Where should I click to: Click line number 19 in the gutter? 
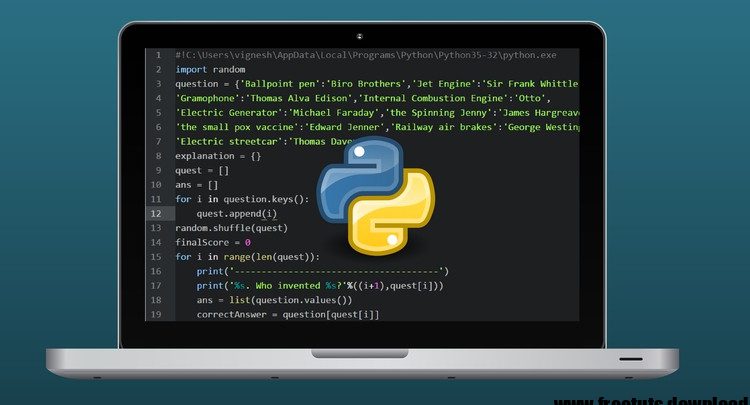(156, 314)
